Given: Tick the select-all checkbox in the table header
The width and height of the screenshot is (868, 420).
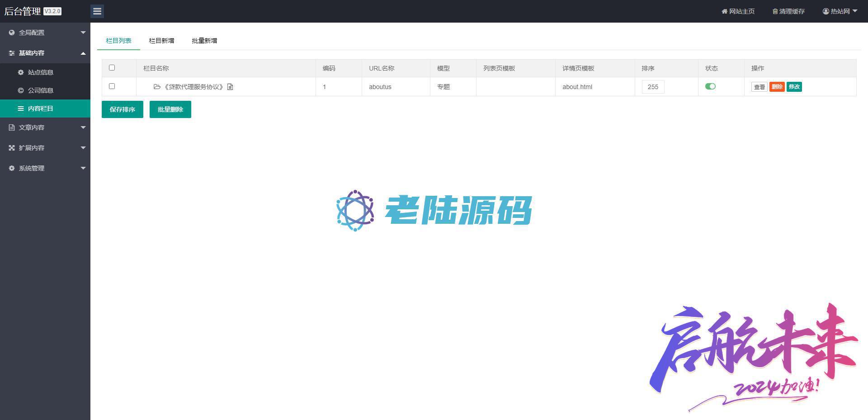Looking at the screenshot, I should tap(112, 68).
